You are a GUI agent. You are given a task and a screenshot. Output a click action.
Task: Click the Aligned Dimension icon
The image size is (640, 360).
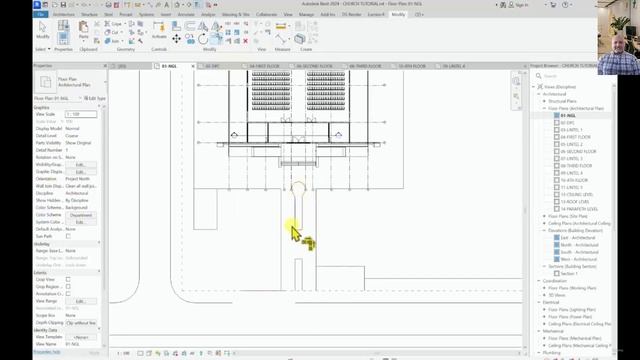[281, 39]
